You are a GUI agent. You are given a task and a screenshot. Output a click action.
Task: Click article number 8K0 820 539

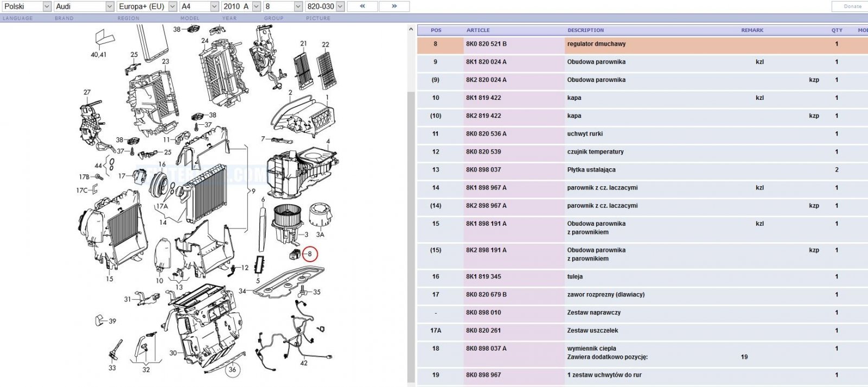[483, 151]
